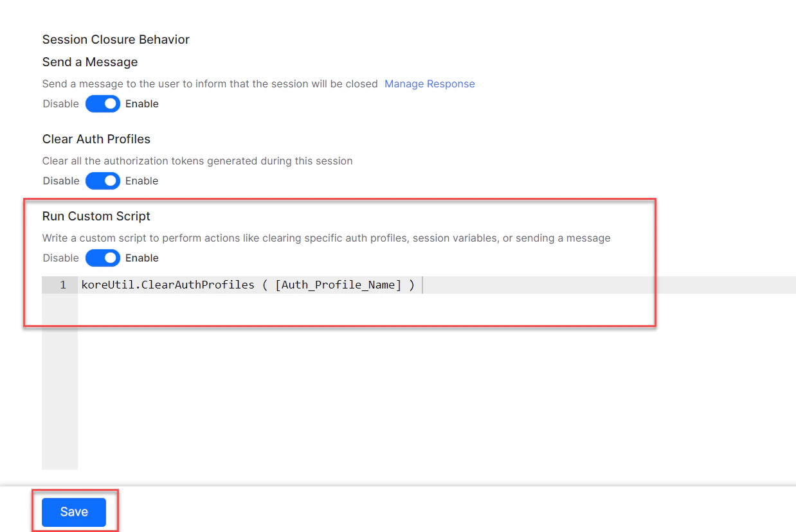The width and height of the screenshot is (796, 532).
Task: Select line number 1 in the script gutter
Action: [62, 285]
